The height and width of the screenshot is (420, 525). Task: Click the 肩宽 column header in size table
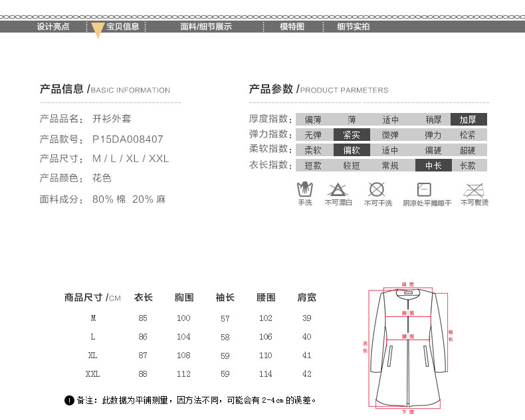click(x=307, y=298)
